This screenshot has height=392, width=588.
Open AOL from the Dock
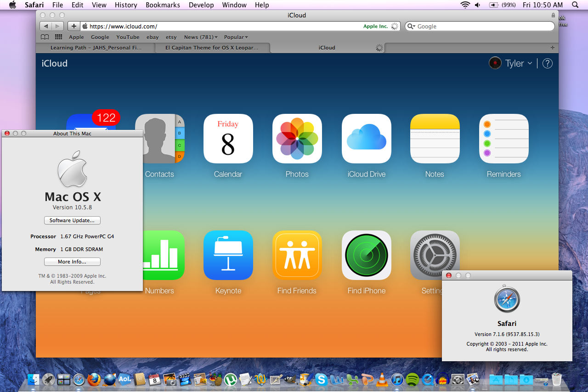[x=124, y=379]
